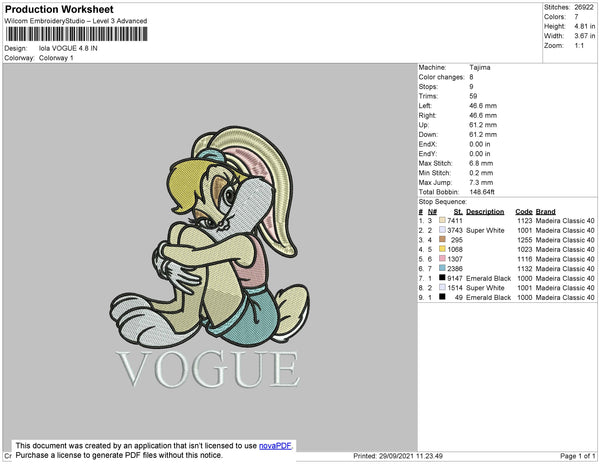
Task: Select the Emerald Black swatch in stop 7
Action: (442, 277)
